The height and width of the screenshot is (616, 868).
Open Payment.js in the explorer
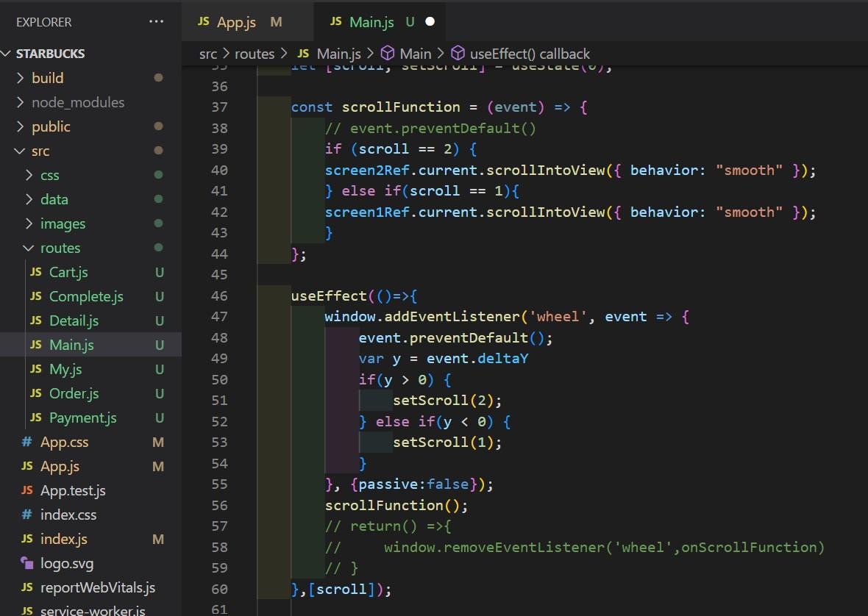[82, 418]
